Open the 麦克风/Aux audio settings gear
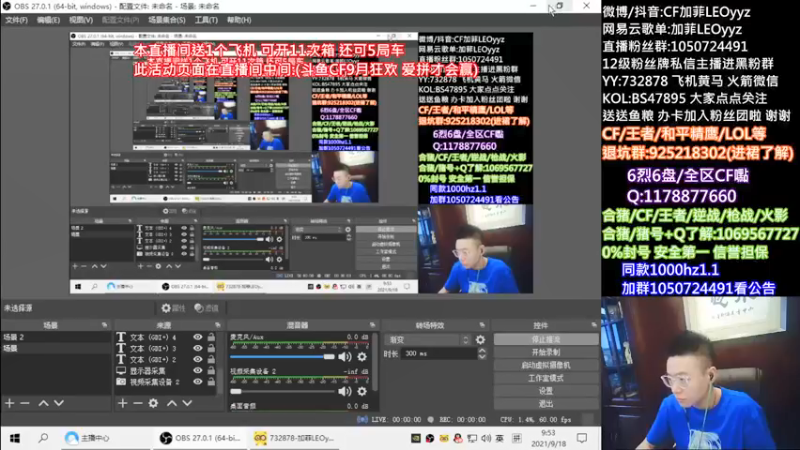Screen dimensions: 800x450 tap(362, 357)
